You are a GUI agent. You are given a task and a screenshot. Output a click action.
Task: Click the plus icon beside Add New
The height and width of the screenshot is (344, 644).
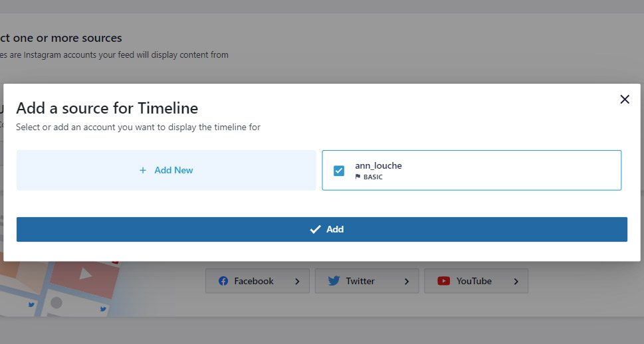coord(143,171)
